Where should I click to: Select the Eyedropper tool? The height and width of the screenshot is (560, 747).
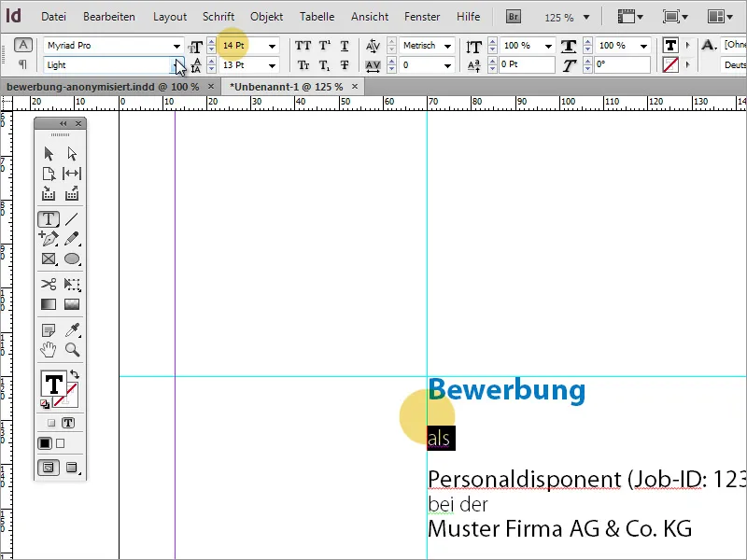[x=73, y=329]
